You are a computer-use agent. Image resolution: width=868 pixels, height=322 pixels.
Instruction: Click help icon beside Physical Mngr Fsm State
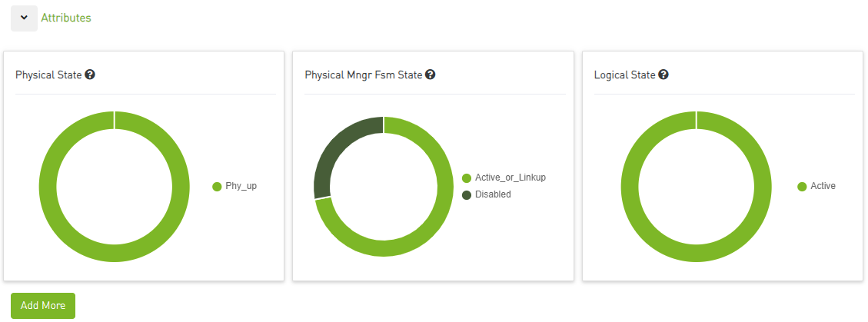point(431,75)
